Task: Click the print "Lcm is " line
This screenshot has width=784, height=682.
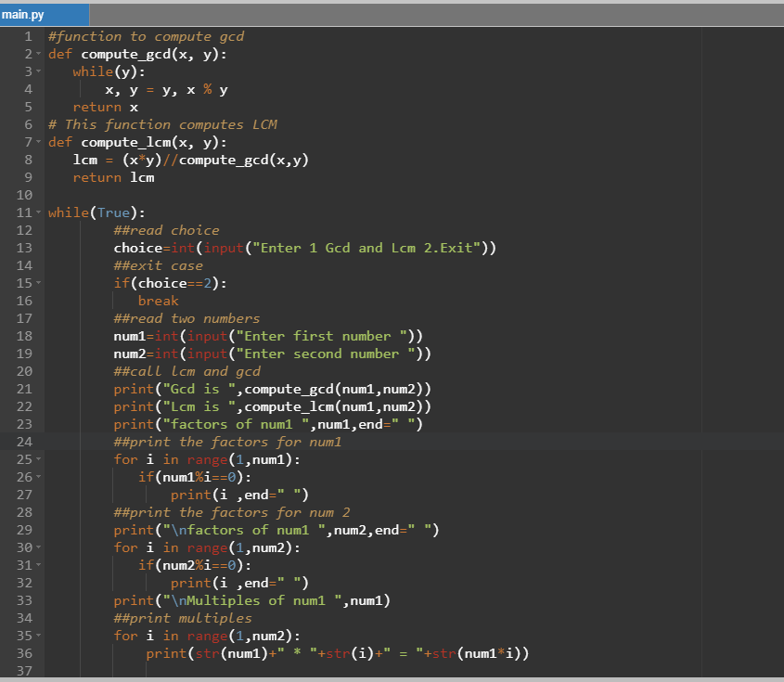Action: 273,406
